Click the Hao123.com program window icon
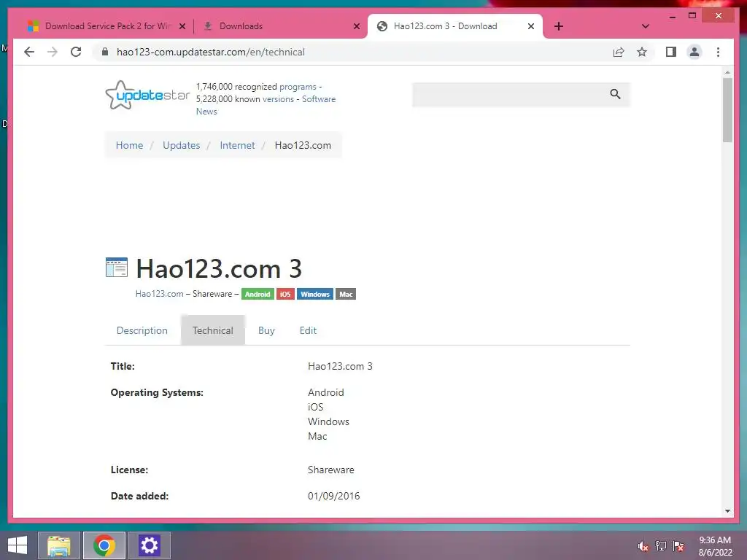The height and width of the screenshot is (560, 747). (x=116, y=267)
